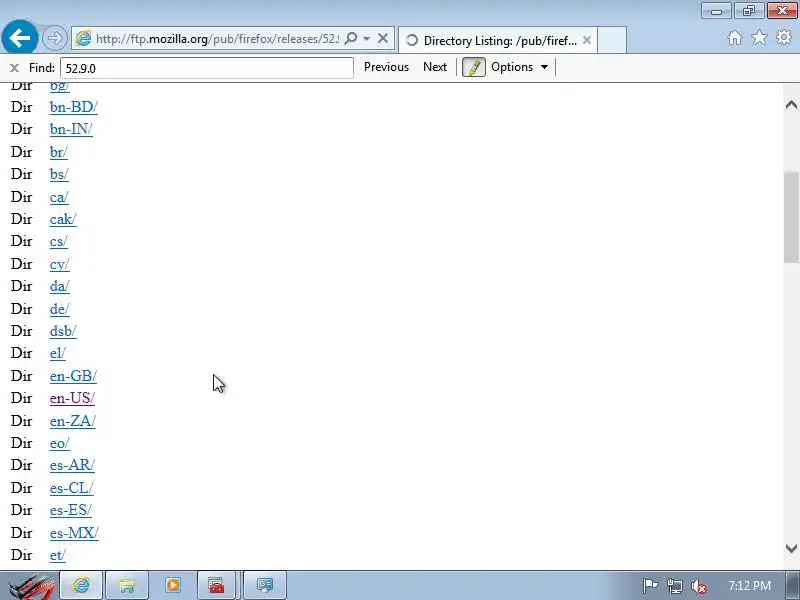Click the Forward navigation arrow

pos(55,38)
